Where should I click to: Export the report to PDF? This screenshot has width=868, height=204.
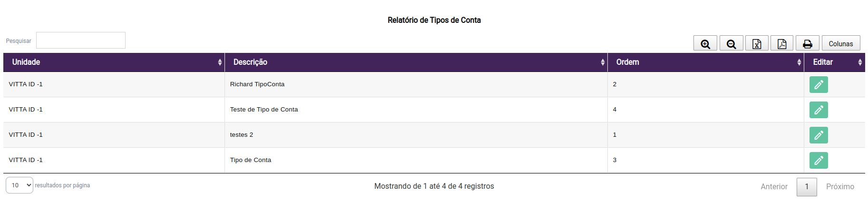pyautogui.click(x=782, y=44)
